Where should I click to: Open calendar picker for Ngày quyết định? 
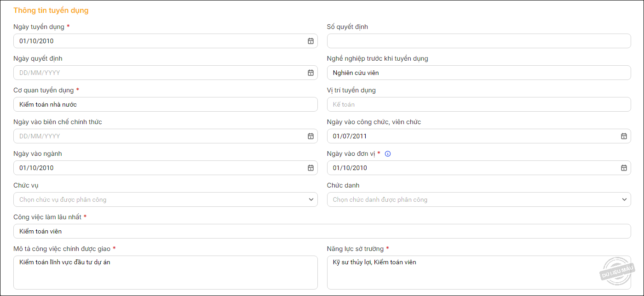(310, 73)
